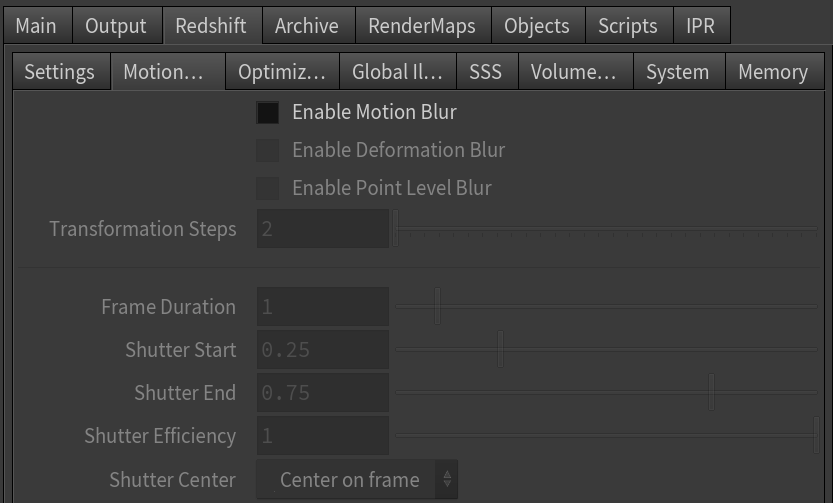833x503 pixels.
Task: Select the Settings sub-tab
Action: [61, 72]
